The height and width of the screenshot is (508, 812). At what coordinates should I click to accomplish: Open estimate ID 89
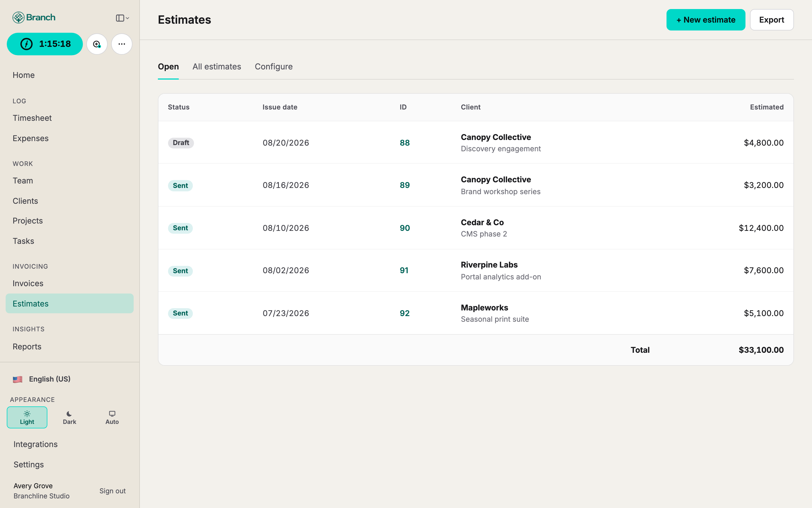(x=405, y=185)
